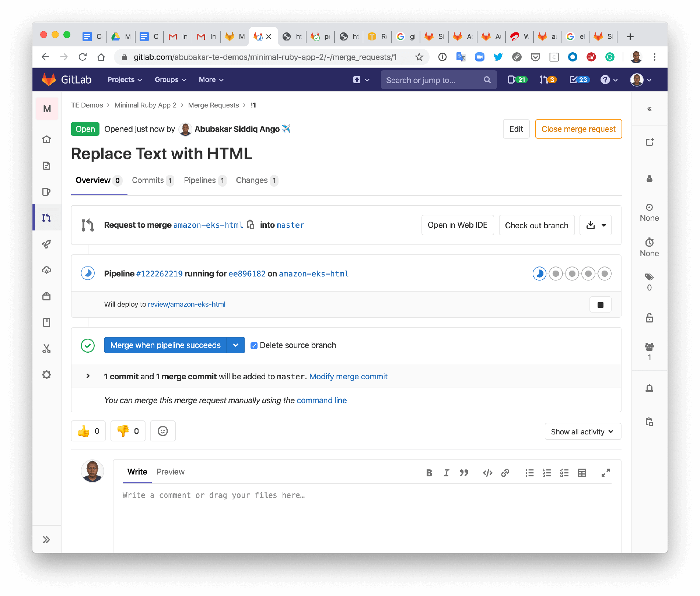Stop the running pipeline deployment
This screenshot has height=596, width=700.
pyautogui.click(x=600, y=305)
